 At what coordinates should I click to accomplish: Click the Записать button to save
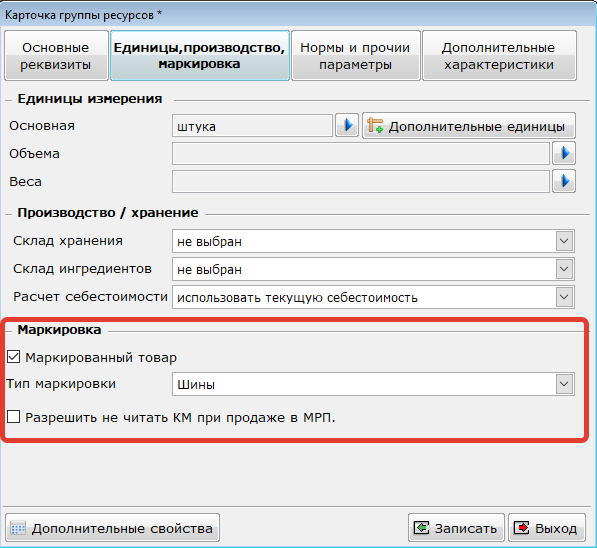tap(456, 528)
